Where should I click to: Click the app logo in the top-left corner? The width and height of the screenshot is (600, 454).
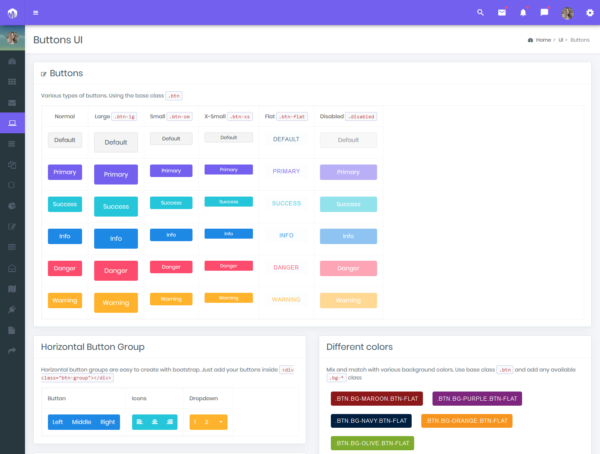pos(12,13)
